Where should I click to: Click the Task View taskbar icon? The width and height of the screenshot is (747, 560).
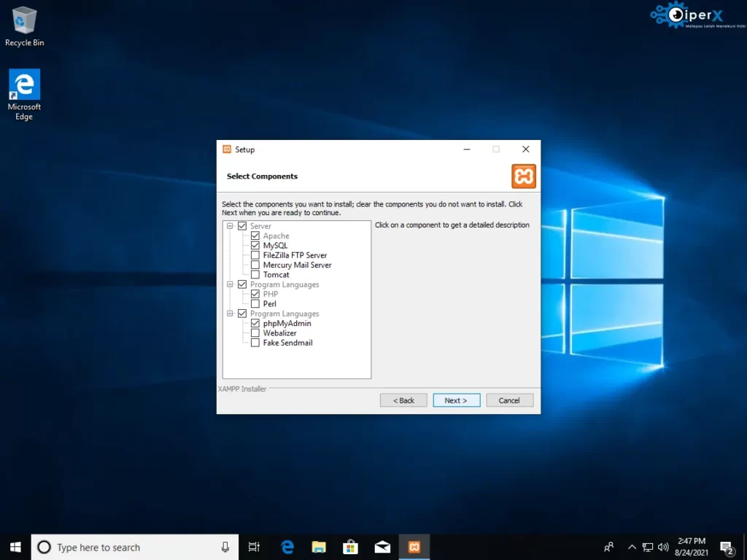pyautogui.click(x=254, y=547)
